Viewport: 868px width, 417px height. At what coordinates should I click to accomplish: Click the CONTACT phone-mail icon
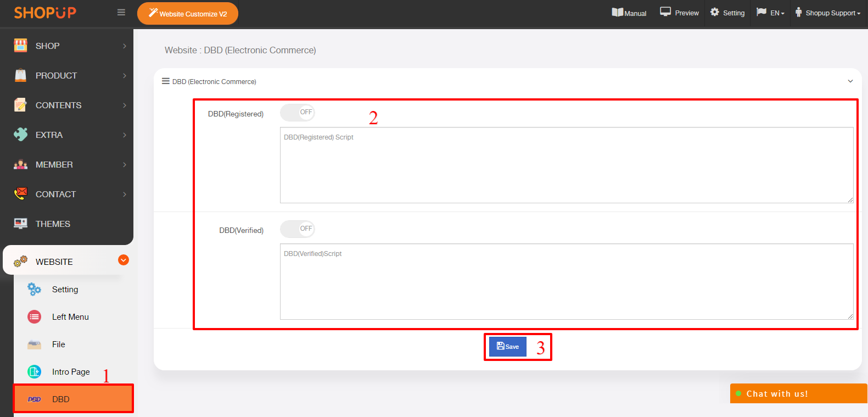pyautogui.click(x=20, y=193)
